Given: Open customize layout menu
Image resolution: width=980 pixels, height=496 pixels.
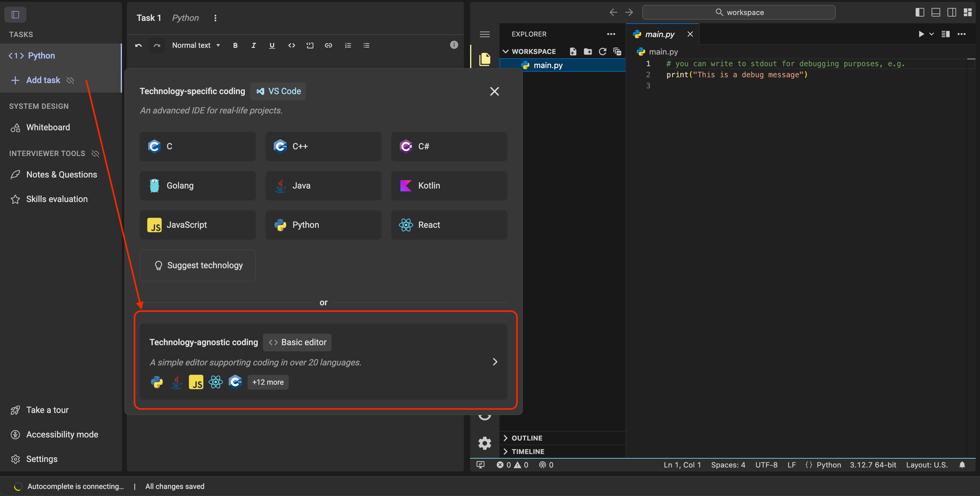Looking at the screenshot, I should tap(968, 12).
